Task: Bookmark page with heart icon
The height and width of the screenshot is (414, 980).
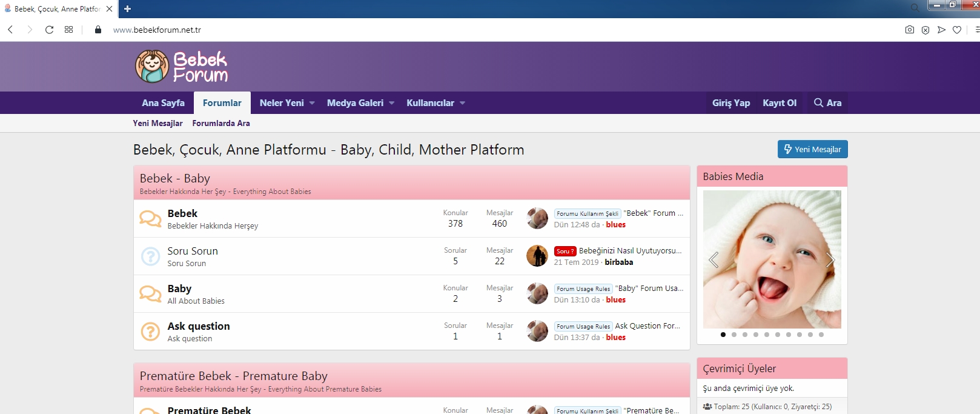Action: [957, 30]
